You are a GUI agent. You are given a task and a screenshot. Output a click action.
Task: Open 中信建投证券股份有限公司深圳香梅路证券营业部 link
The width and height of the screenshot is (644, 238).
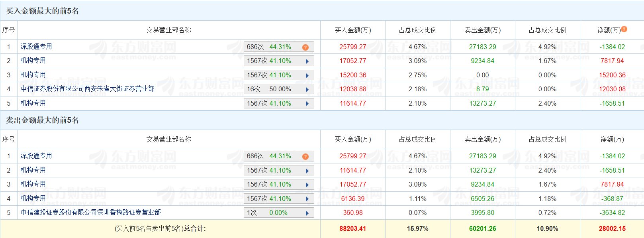click(91, 212)
